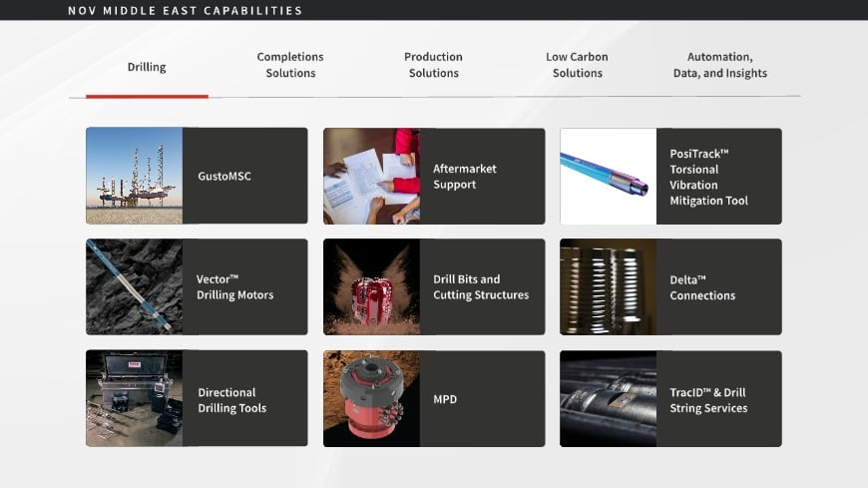Viewport: 868px width, 488px height.
Task: Click the GustoMSC offshore rig thumbnail
Action: pyautogui.click(x=135, y=176)
